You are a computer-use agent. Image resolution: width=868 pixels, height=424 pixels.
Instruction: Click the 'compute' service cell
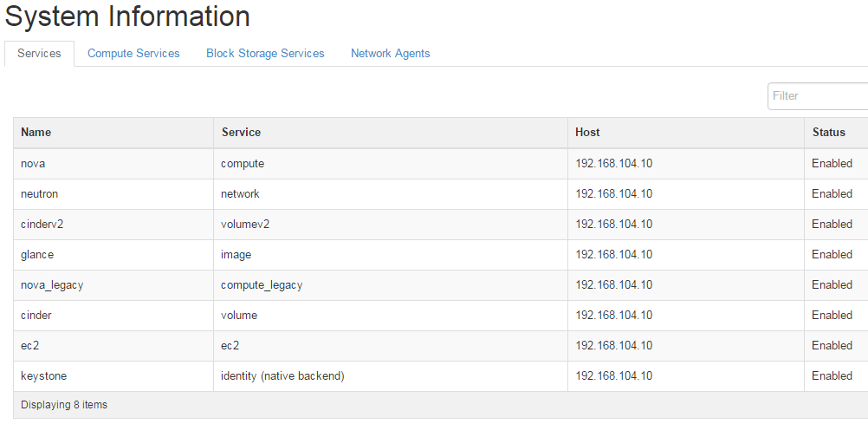coord(391,164)
